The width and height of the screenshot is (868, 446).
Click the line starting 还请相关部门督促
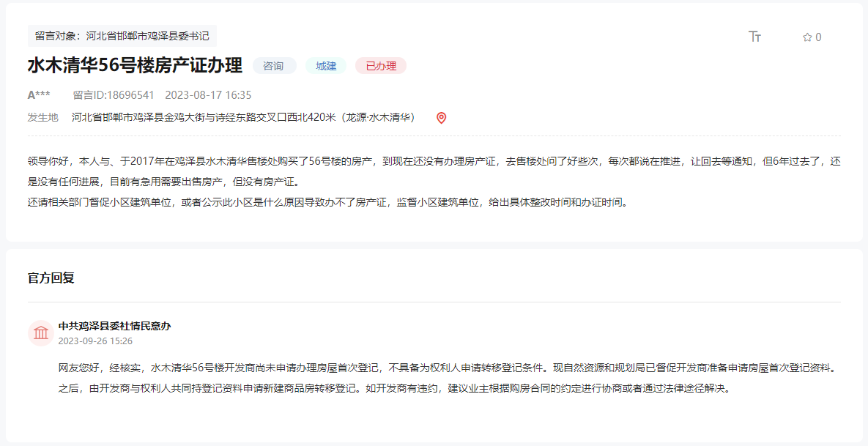pyautogui.click(x=329, y=203)
